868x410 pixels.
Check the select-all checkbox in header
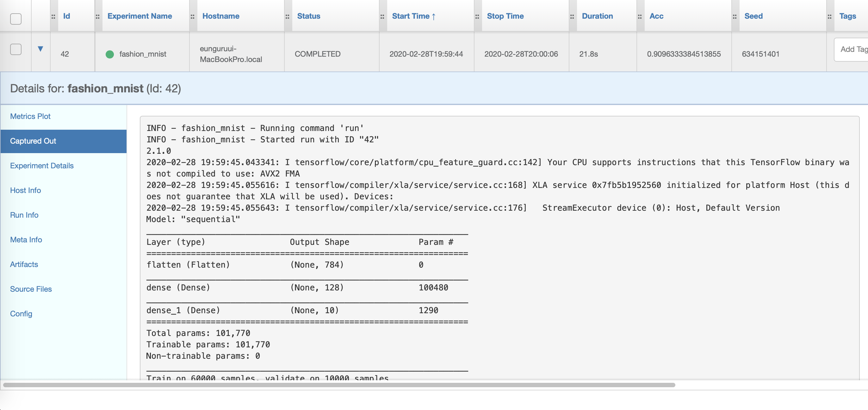pyautogui.click(x=16, y=19)
